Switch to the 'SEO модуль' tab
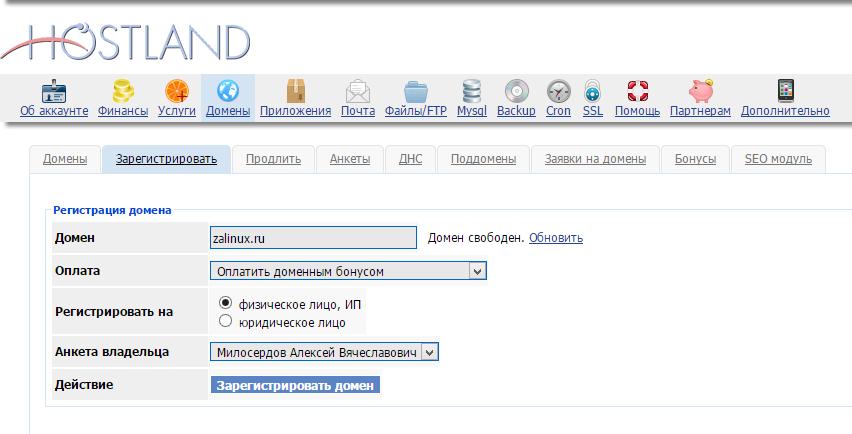 click(x=778, y=159)
